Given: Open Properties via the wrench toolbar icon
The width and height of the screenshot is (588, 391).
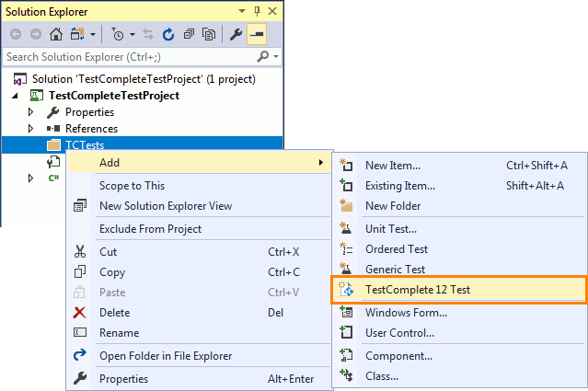Looking at the screenshot, I should tap(236, 35).
